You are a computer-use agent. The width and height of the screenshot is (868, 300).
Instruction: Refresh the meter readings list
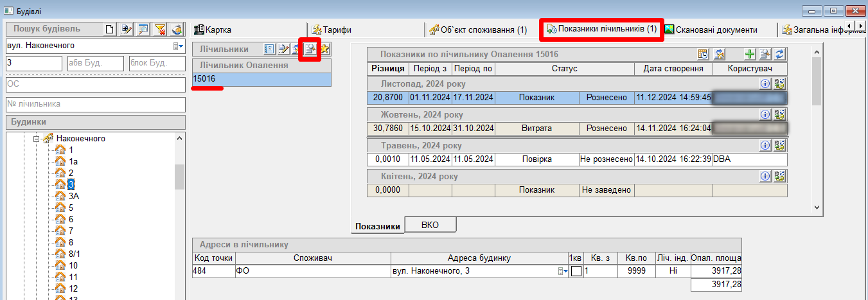pos(780,55)
